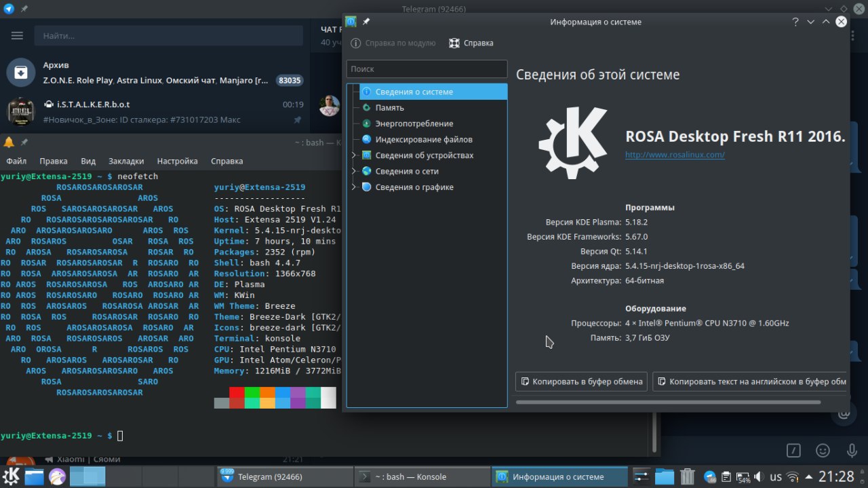Open the system settings sliders icon on panel
The height and width of the screenshot is (488, 868).
642,476
